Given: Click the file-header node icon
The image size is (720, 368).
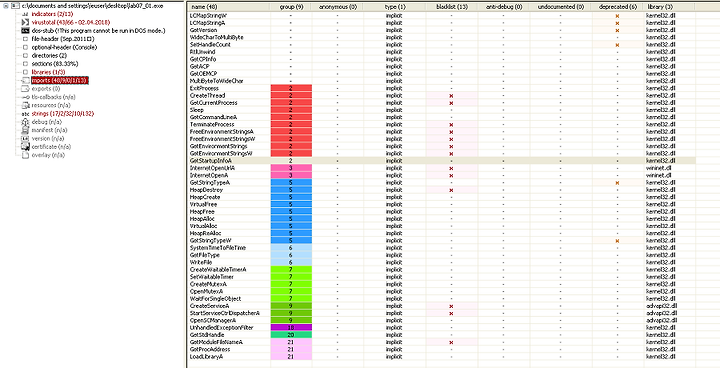Looking at the screenshot, I should [26, 39].
